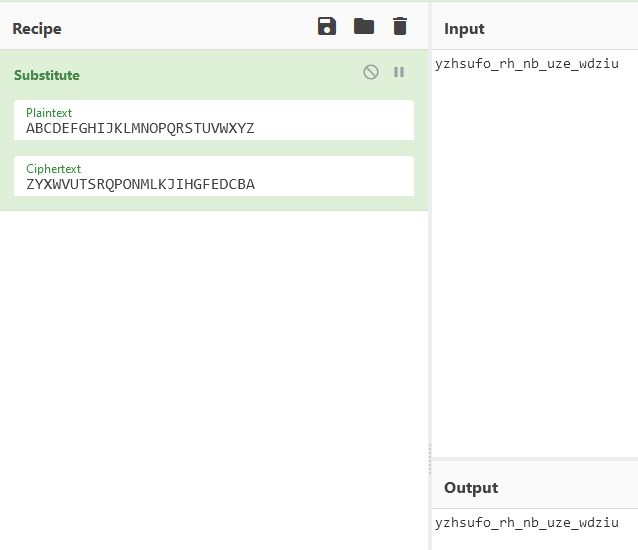
Task: Click the Substitute operation title
Action: [47, 75]
